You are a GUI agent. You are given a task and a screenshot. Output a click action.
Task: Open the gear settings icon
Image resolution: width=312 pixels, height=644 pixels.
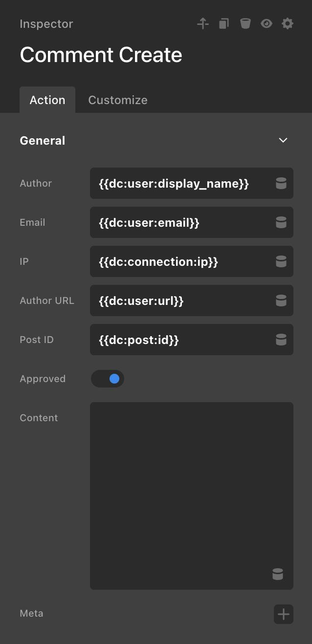tap(288, 23)
